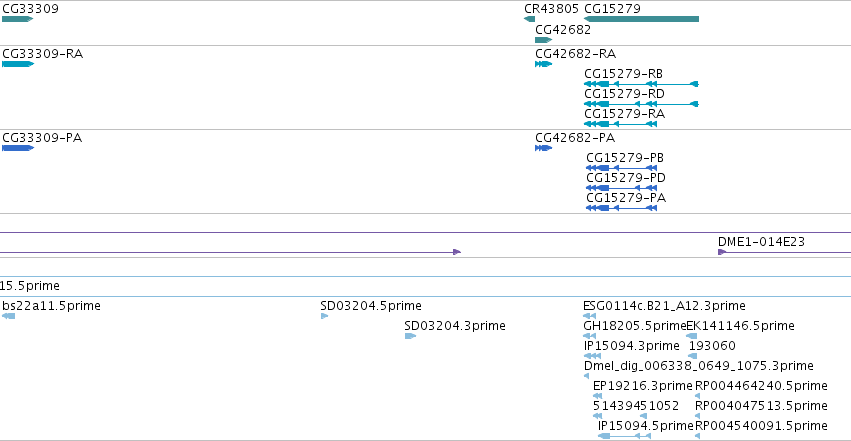851x441 pixels.
Task: Select the CG15279 gene bar
Action: 642,19
